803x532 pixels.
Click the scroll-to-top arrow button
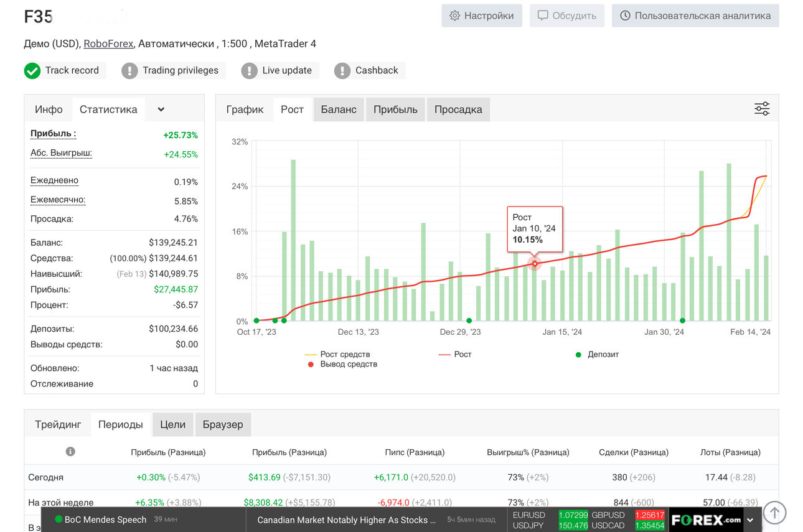(x=774, y=513)
